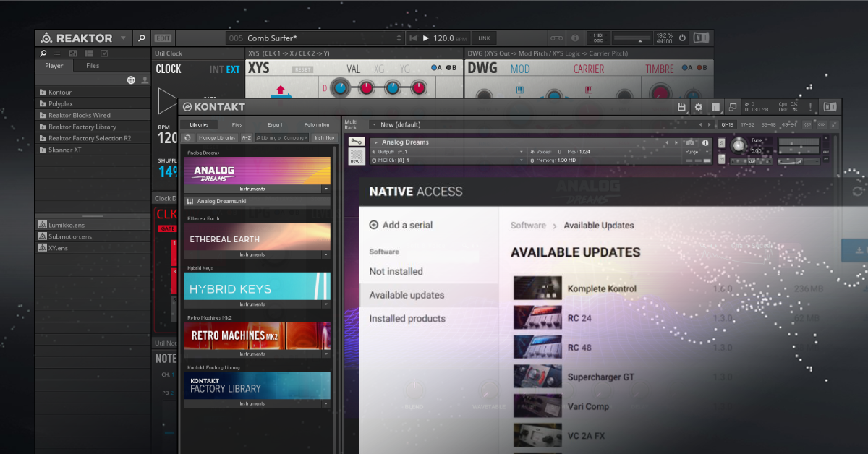
Task: Click the Library or Company search field
Action: click(x=282, y=137)
